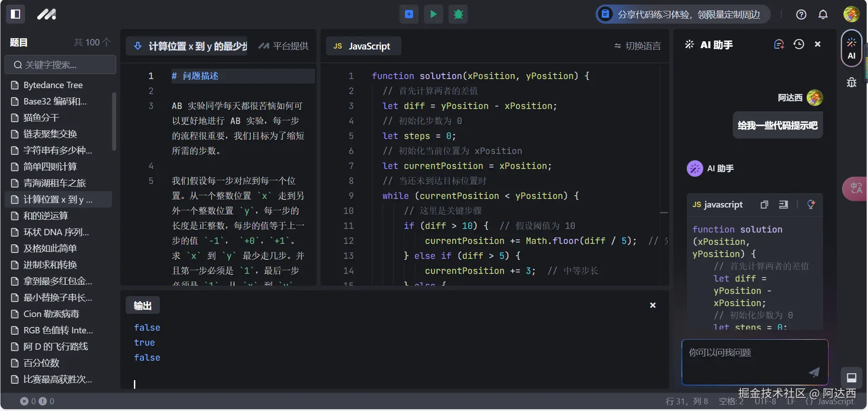Copy the javascript code suggestion
The height and width of the screenshot is (411, 868).
point(764,205)
